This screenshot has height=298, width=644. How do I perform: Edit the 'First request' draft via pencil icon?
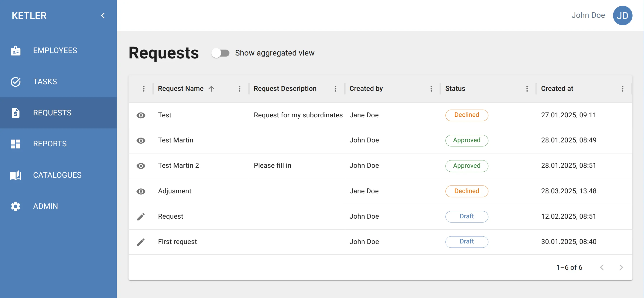coord(141,242)
